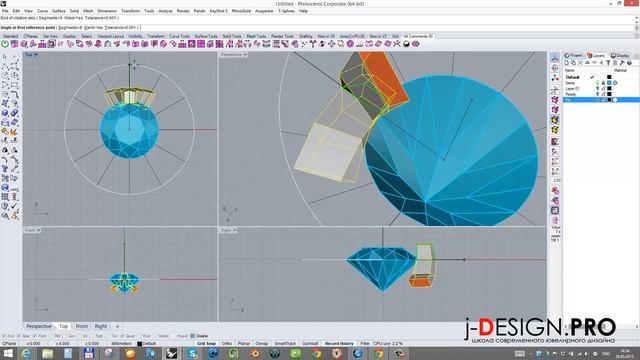Open the Display panel tab

(x=620, y=55)
